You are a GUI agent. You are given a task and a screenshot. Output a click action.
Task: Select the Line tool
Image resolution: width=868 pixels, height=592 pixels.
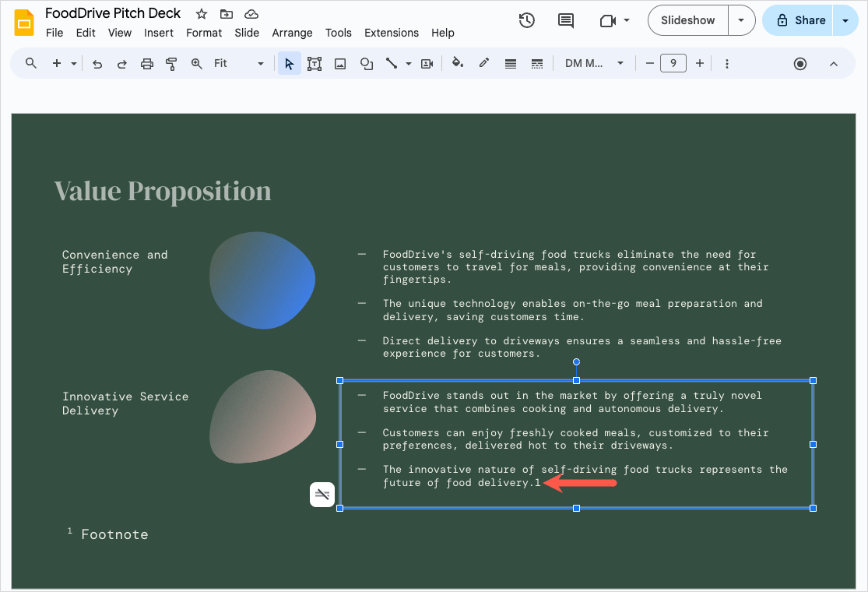point(392,64)
